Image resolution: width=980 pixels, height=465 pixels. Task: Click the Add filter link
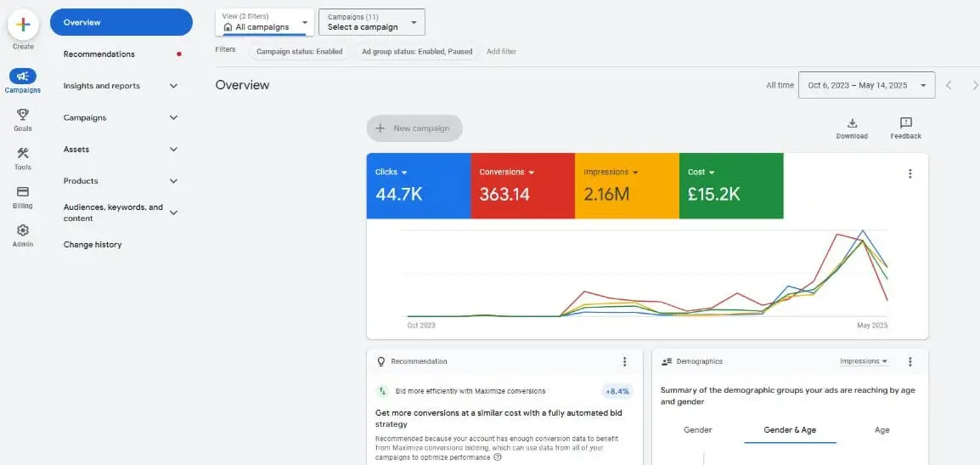point(501,52)
